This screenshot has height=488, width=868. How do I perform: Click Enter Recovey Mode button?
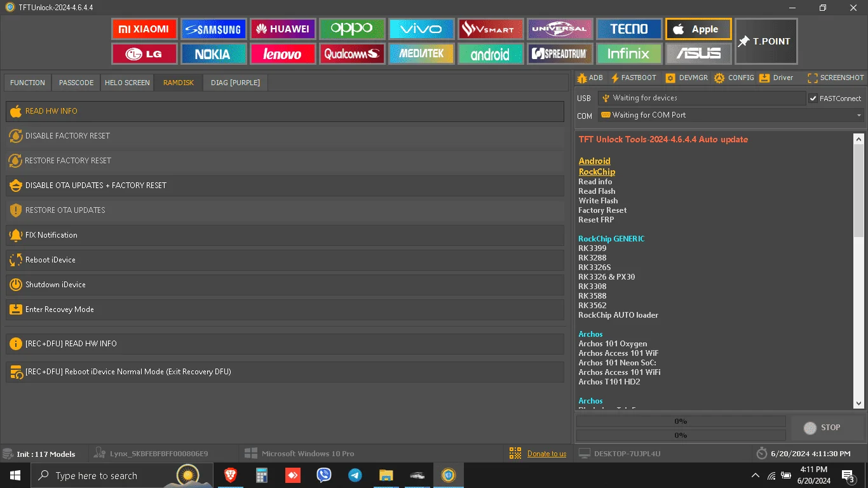285,309
